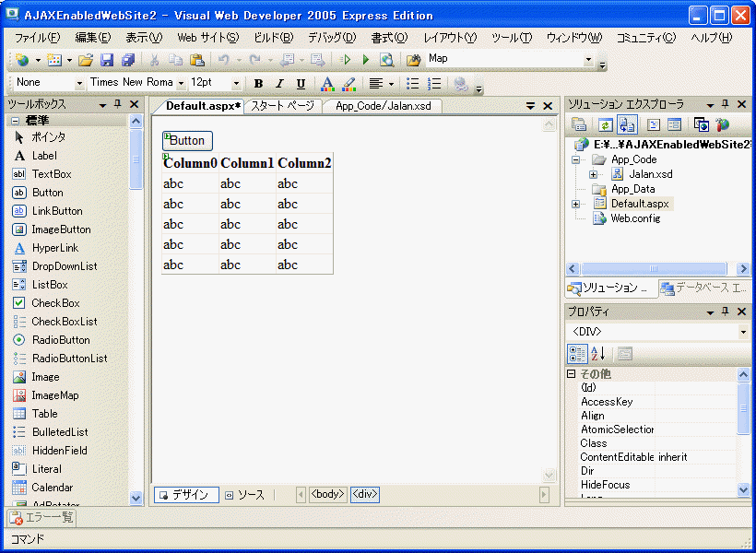Image resolution: width=756 pixels, height=553 pixels.
Task: Toggle Bold formatting
Action: pyautogui.click(x=258, y=84)
